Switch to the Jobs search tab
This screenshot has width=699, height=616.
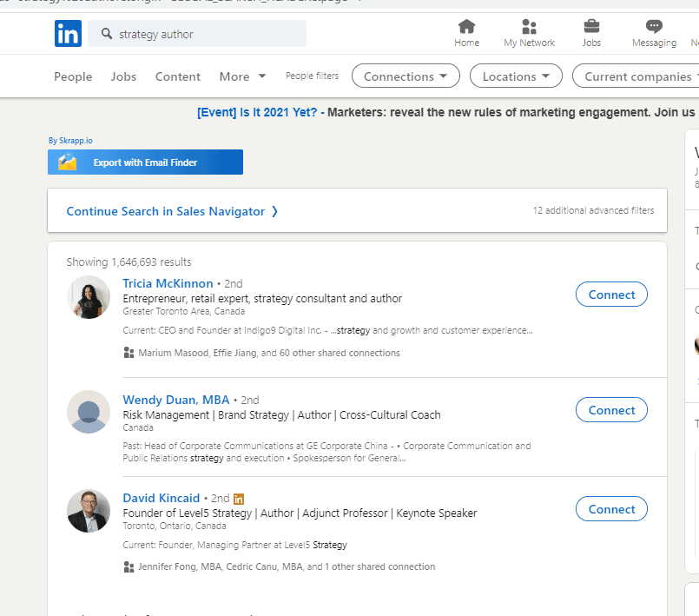point(123,76)
